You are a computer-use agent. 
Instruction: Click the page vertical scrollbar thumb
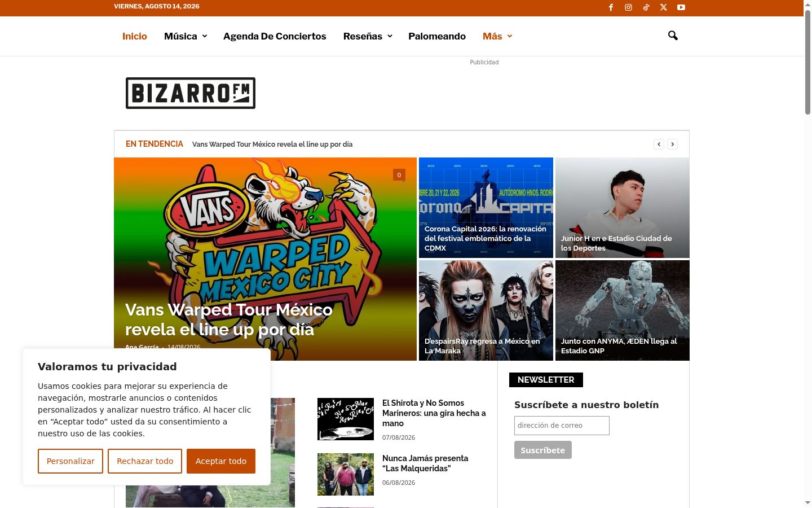(807, 62)
